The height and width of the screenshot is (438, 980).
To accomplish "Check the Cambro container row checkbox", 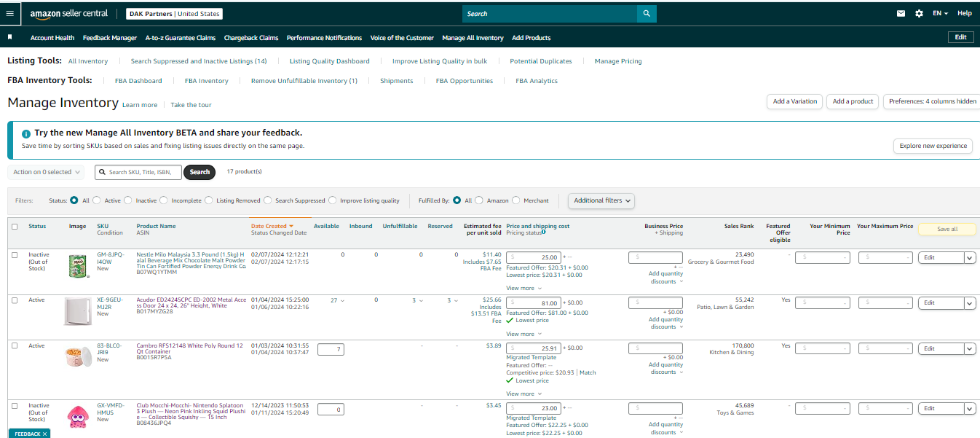I will [15, 345].
